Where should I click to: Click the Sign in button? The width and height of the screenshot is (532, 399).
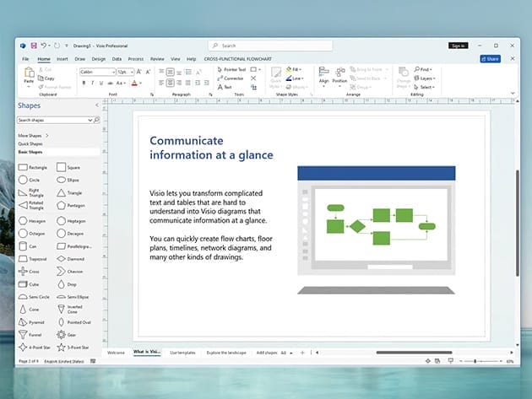458,46
